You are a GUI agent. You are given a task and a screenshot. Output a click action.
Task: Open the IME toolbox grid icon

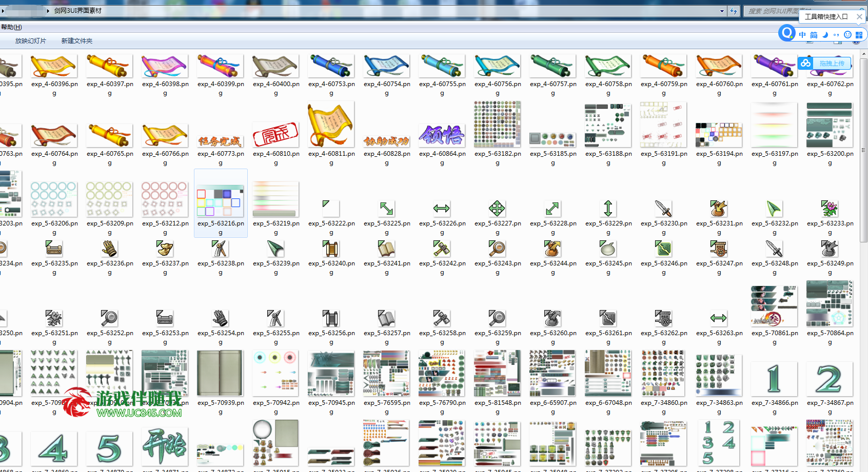tap(859, 35)
